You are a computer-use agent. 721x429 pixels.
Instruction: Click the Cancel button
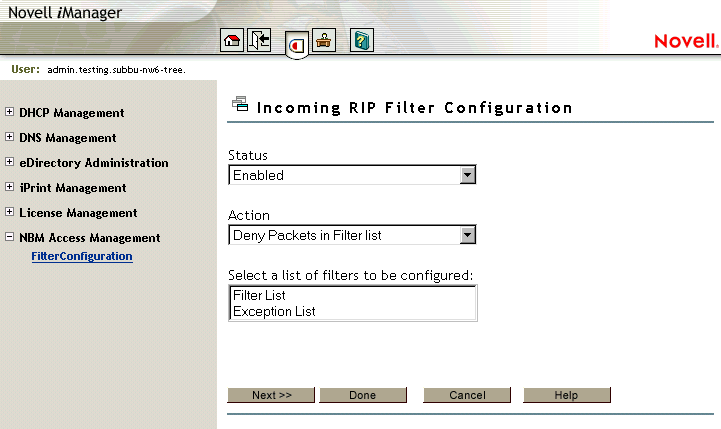pyautogui.click(x=467, y=395)
